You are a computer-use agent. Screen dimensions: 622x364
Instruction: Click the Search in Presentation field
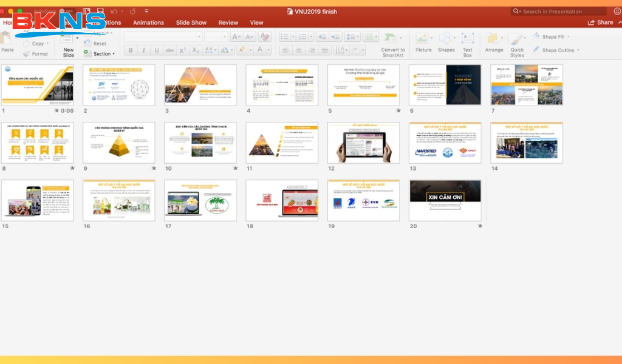point(559,12)
